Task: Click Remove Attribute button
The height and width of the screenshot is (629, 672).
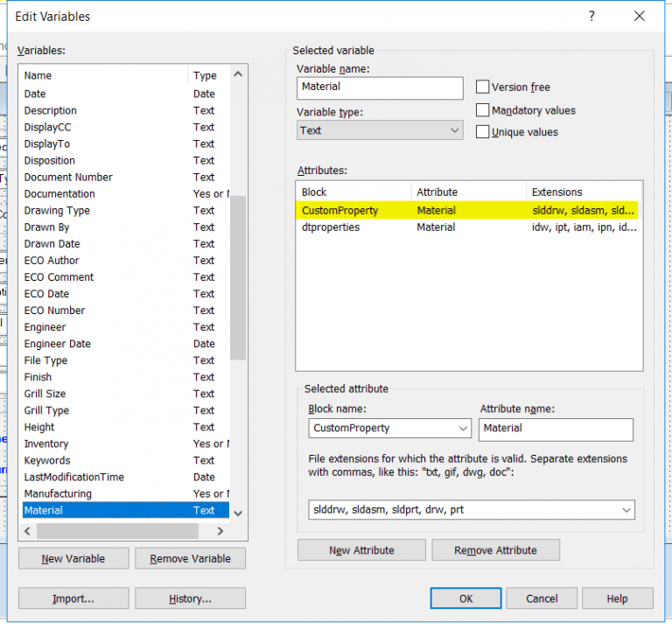Action: click(496, 550)
